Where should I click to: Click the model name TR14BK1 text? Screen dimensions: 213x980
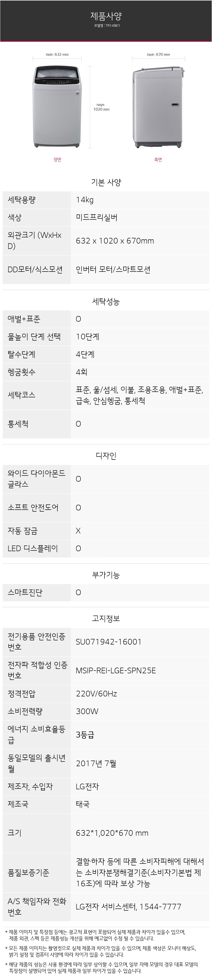coord(113,26)
